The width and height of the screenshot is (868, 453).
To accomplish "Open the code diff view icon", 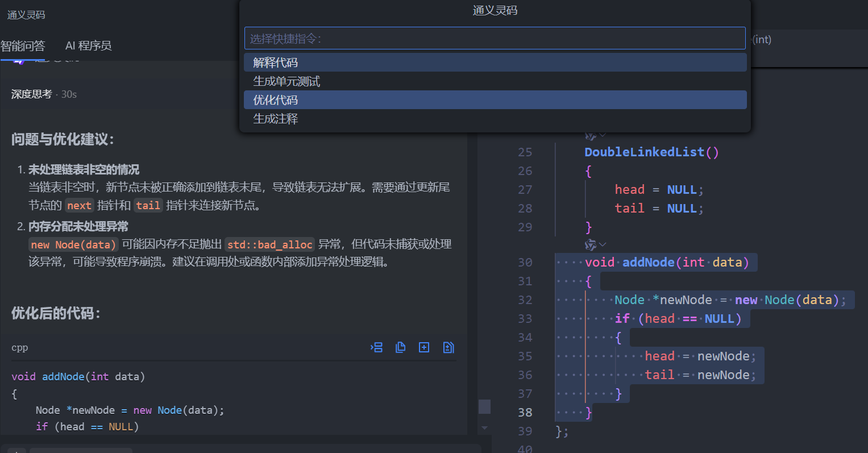I will click(448, 347).
